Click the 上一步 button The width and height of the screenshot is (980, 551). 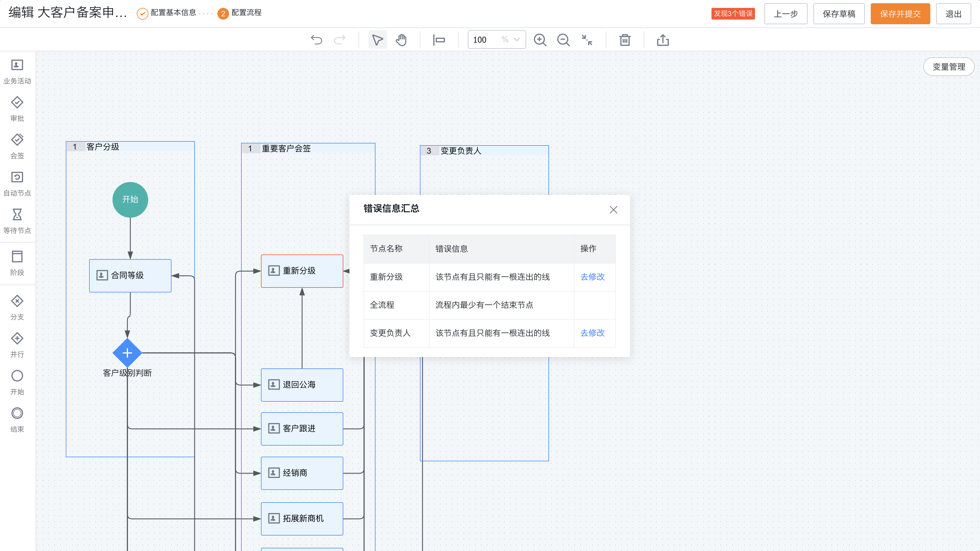click(x=786, y=14)
